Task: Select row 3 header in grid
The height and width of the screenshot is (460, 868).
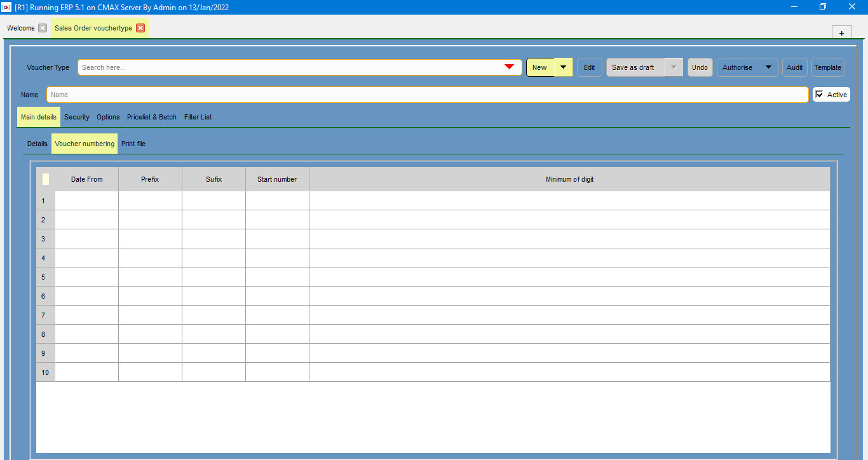Action: [x=46, y=239]
